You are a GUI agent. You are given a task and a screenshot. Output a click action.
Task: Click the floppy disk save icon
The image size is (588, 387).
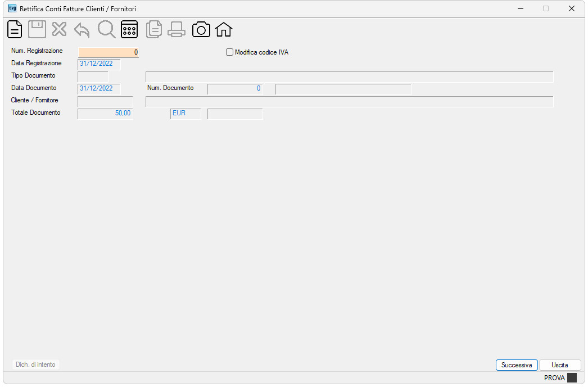[37, 29]
